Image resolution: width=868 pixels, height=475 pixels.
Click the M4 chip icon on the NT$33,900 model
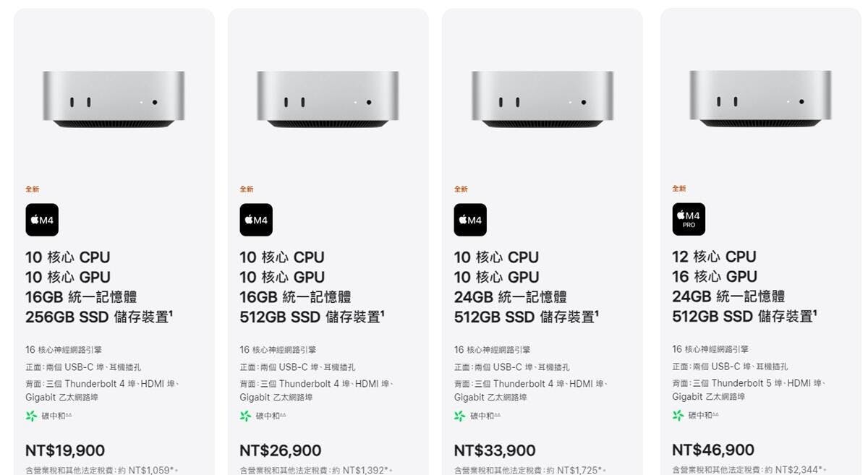(x=470, y=220)
